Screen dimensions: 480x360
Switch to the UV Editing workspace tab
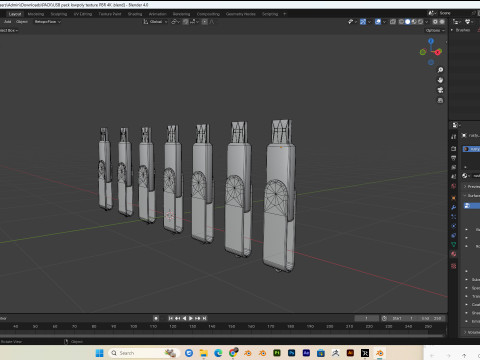click(x=83, y=14)
